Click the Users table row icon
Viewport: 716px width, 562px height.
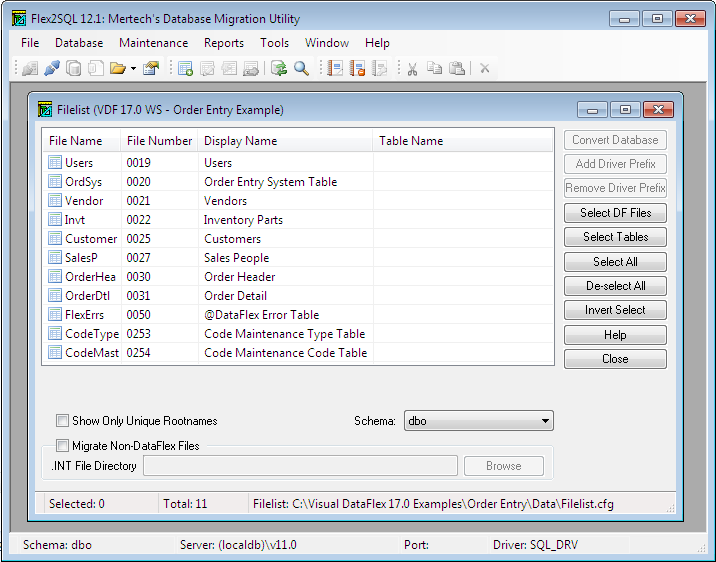56,163
